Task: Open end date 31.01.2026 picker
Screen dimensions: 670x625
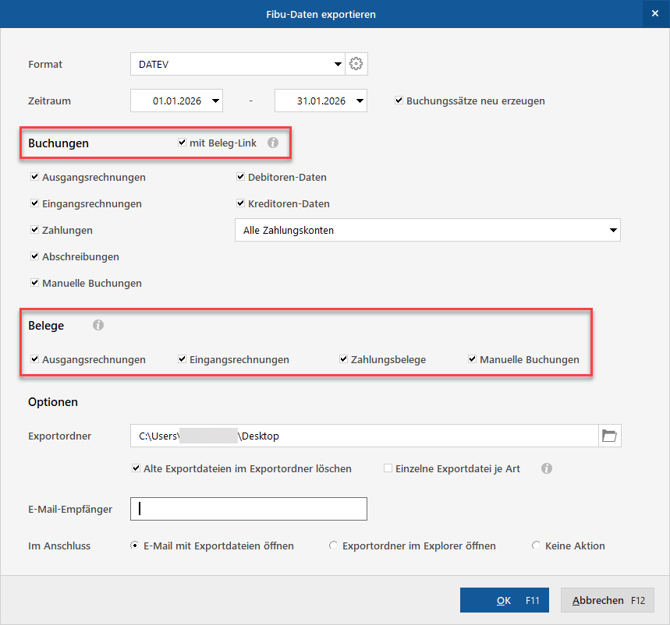Action: [360, 101]
